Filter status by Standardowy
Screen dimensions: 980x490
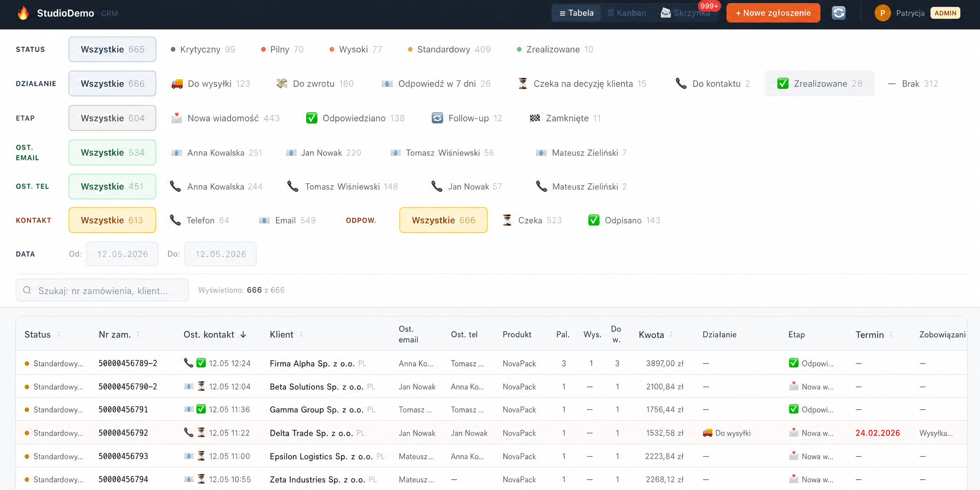coord(449,49)
